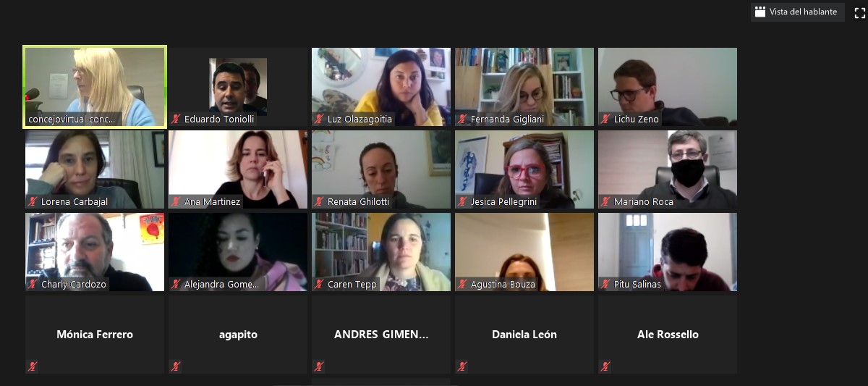
Task: Click the muted microphone icon in agapito's tile
Action: pos(176,366)
